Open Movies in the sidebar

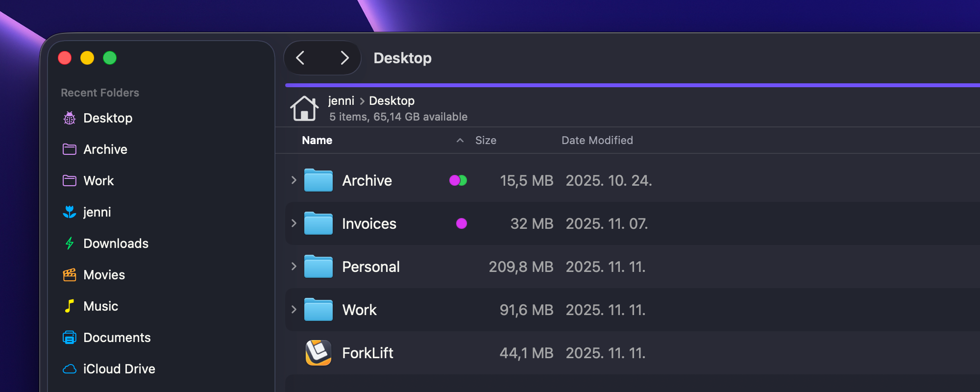pos(104,275)
